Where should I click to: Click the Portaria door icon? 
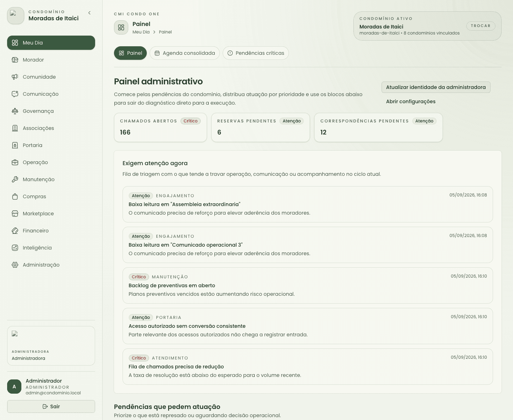pyautogui.click(x=15, y=145)
